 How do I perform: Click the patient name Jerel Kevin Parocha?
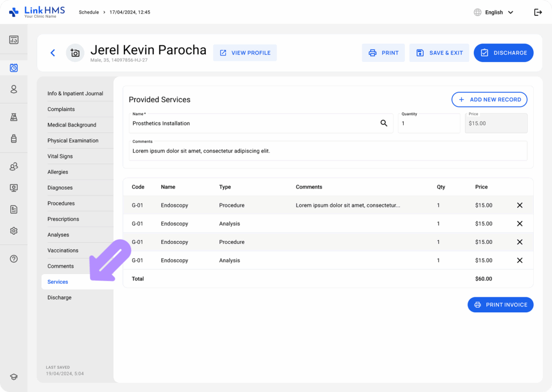click(x=148, y=50)
